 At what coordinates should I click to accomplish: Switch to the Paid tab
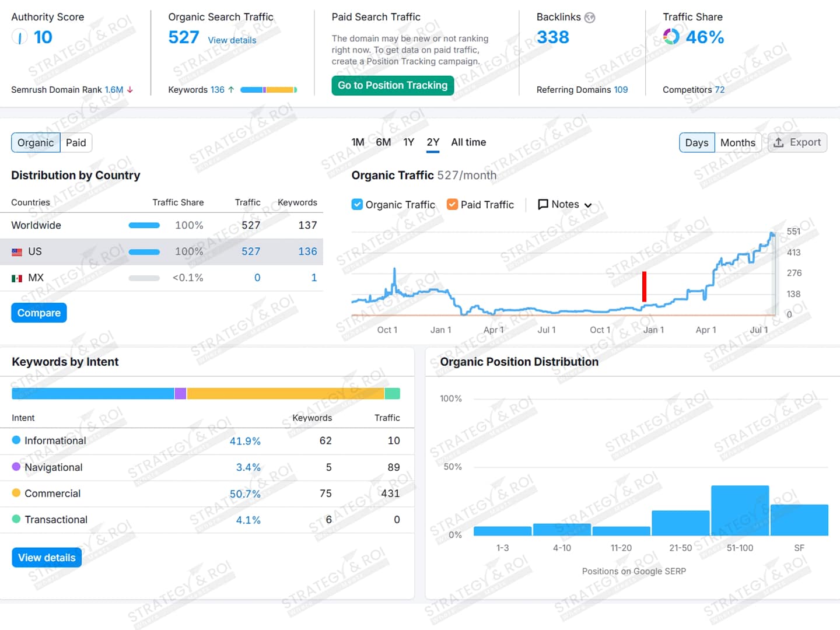point(76,142)
